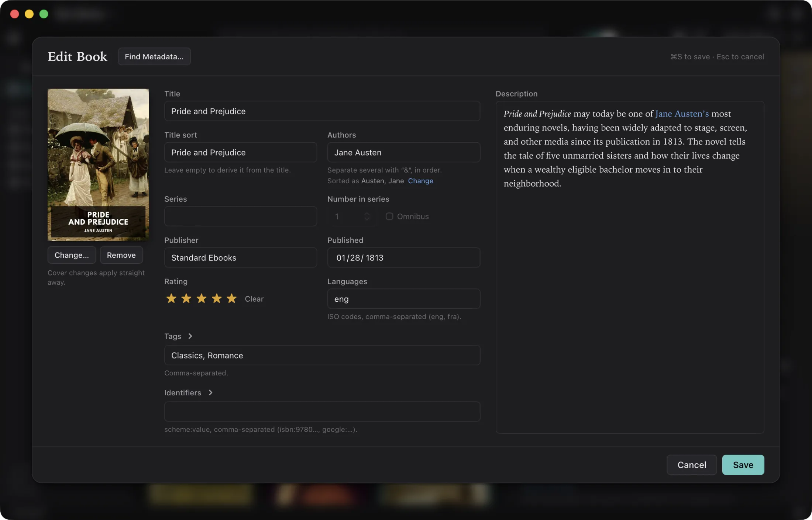Focus the Title input field
Viewport: 812px width, 520px height.
pyautogui.click(x=322, y=111)
